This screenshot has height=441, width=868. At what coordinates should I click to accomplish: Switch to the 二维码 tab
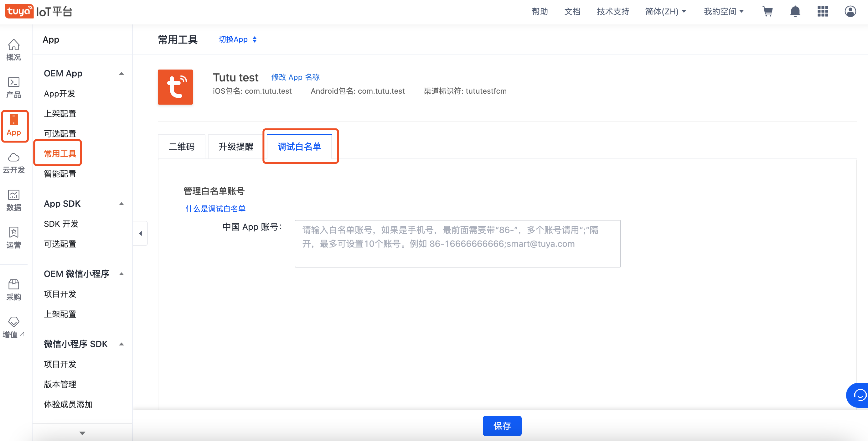(x=182, y=147)
